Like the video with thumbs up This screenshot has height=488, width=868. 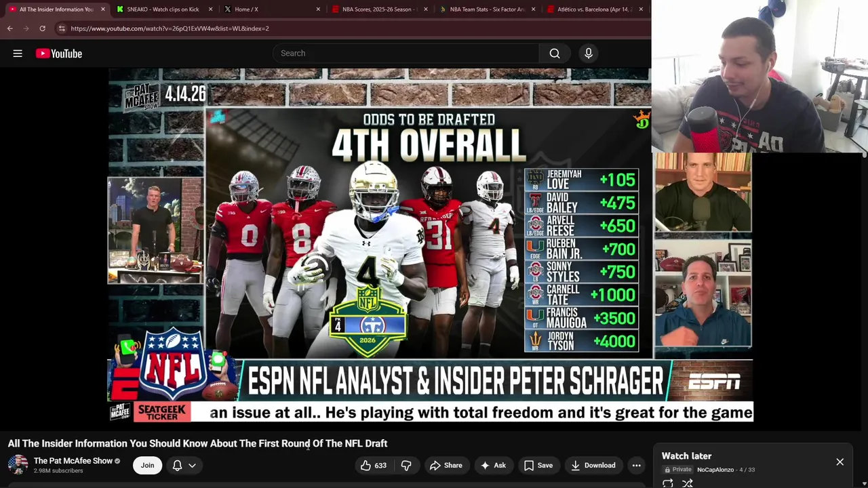coord(373,466)
